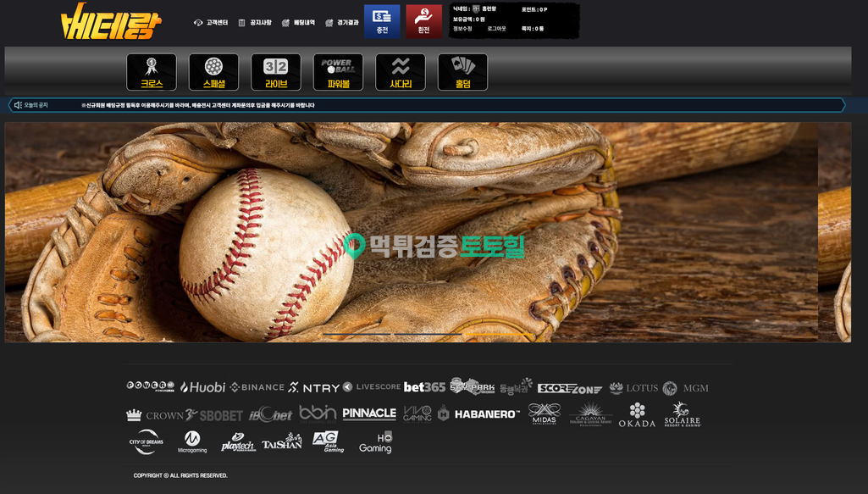Click the PINNACLE partner logo
Image resolution: width=868 pixels, height=494 pixels.
click(x=369, y=414)
